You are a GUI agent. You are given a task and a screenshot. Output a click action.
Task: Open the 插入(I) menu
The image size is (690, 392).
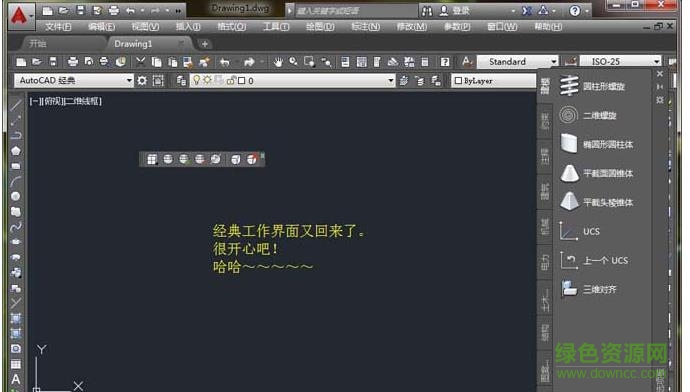(188, 27)
